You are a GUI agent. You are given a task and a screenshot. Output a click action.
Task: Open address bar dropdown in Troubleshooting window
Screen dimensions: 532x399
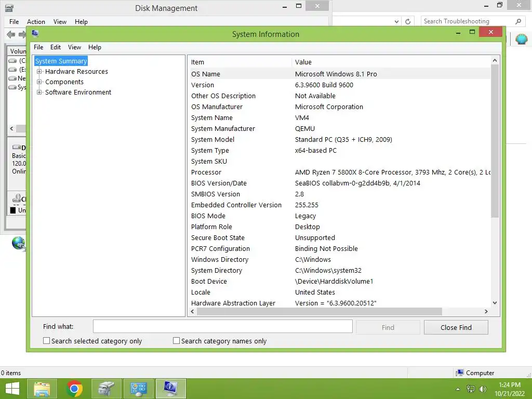pyautogui.click(x=396, y=21)
